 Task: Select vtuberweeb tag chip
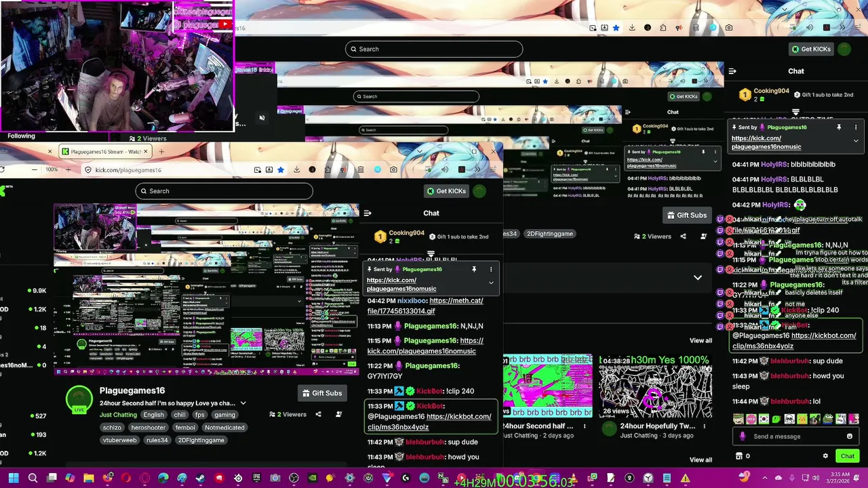(120, 440)
